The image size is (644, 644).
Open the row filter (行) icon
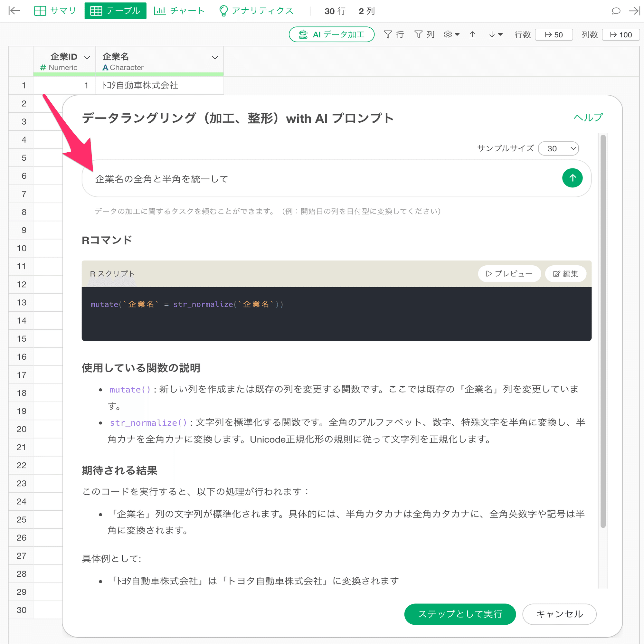(x=394, y=34)
